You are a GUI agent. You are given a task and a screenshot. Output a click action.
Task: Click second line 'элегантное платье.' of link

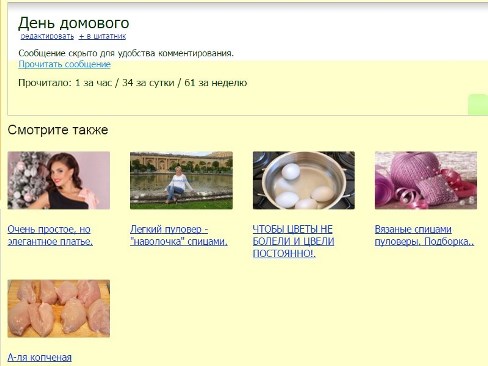[50, 241]
